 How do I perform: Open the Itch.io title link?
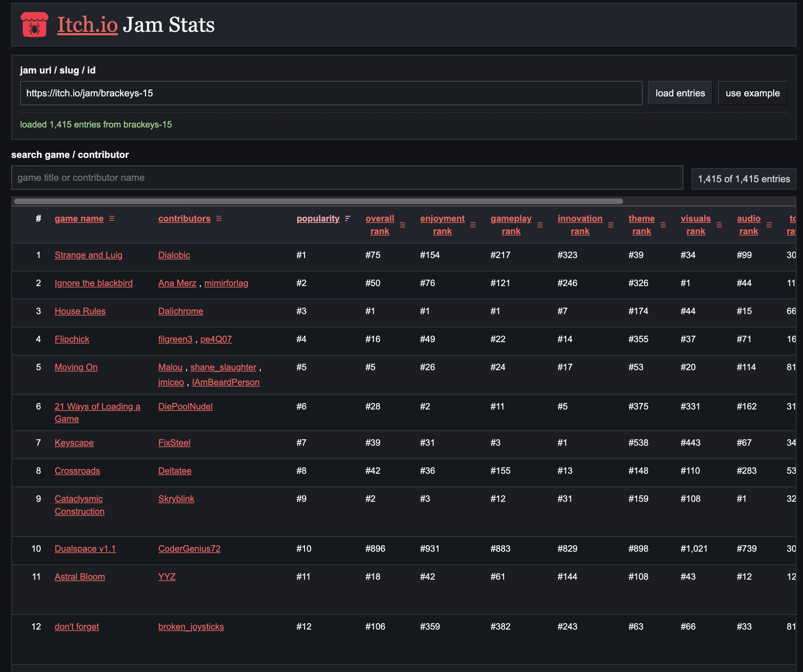(88, 25)
